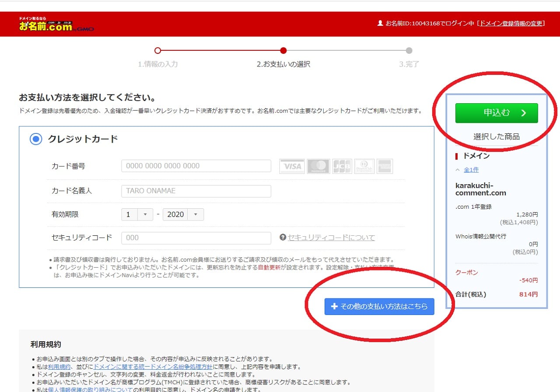The image size is (560, 392).
Task: Focus the カード名義人 text field
Action: (196, 191)
